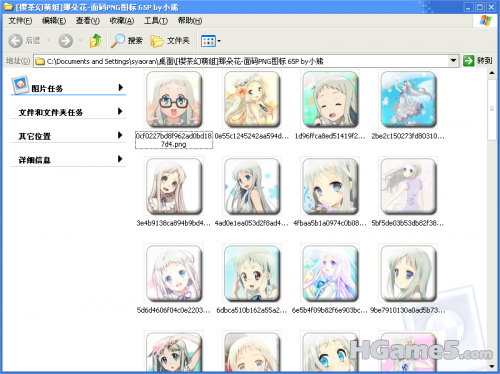The height and width of the screenshot is (374, 500).
Task: Open the back history dropdown arrow
Action: 48,41
